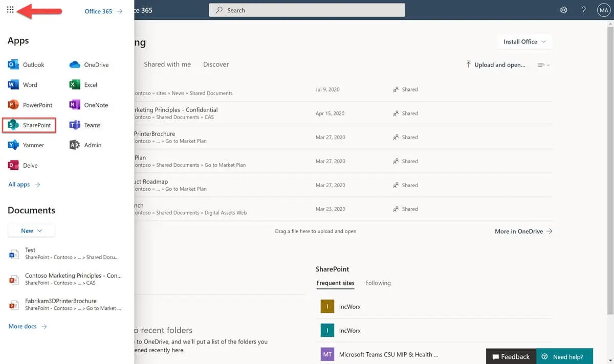
Task: Click Upload and open button
Action: (x=495, y=65)
